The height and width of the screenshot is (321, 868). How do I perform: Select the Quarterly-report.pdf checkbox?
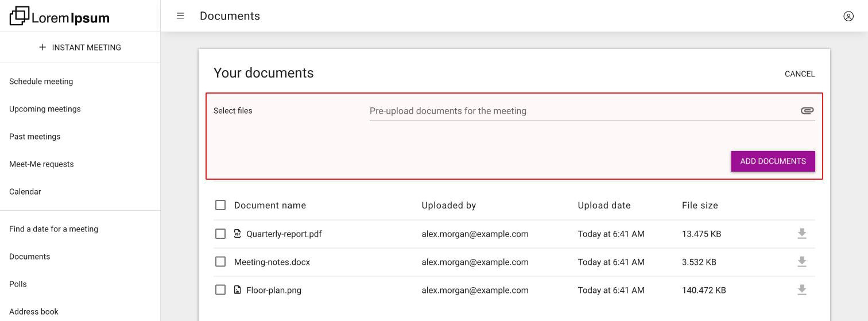220,234
